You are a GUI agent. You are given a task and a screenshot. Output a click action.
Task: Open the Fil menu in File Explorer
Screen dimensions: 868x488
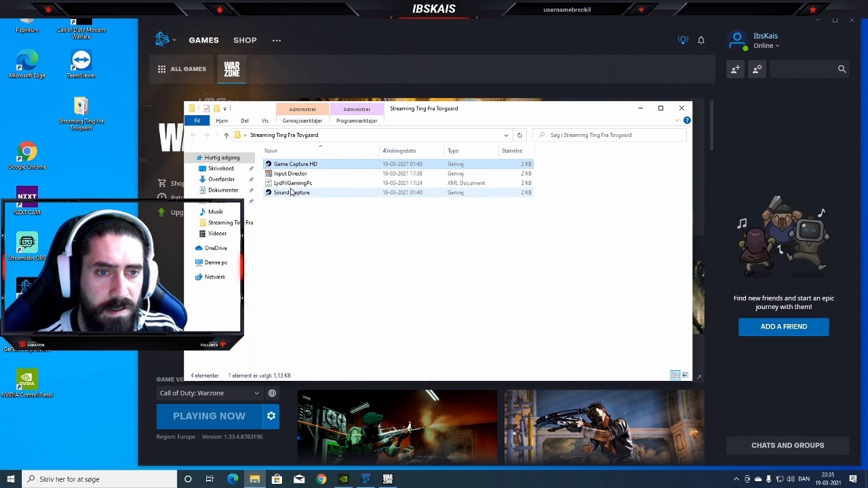[197, 121]
